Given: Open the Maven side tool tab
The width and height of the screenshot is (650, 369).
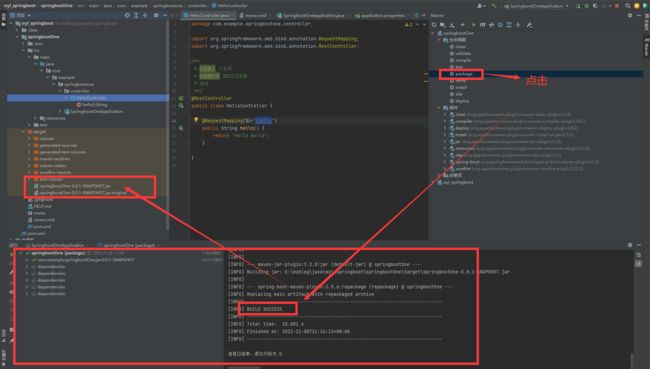Looking at the screenshot, I should [x=646, y=47].
